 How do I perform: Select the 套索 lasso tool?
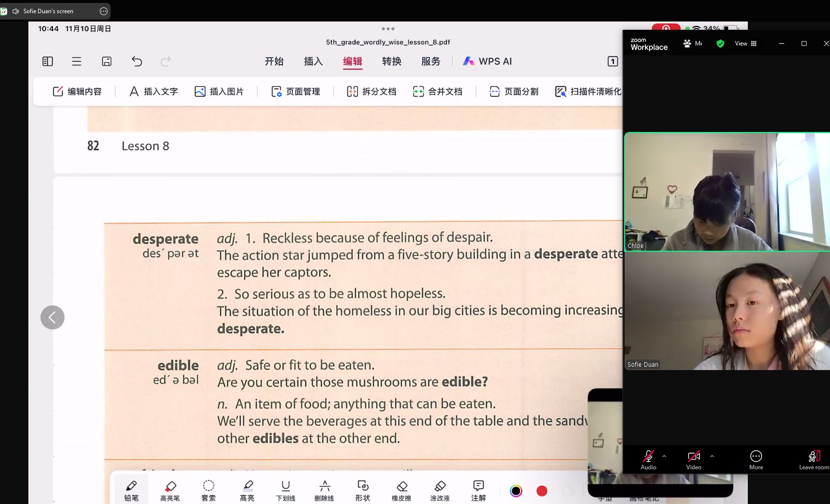tap(208, 490)
